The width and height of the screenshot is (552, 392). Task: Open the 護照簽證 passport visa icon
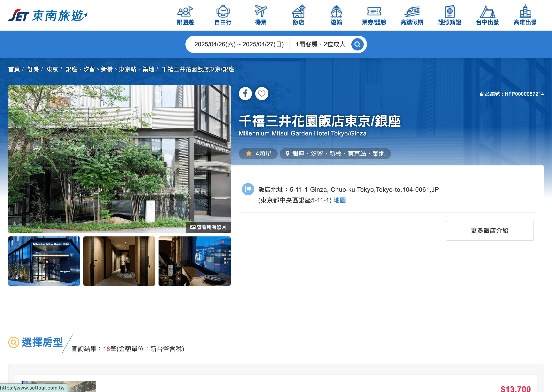449,11
